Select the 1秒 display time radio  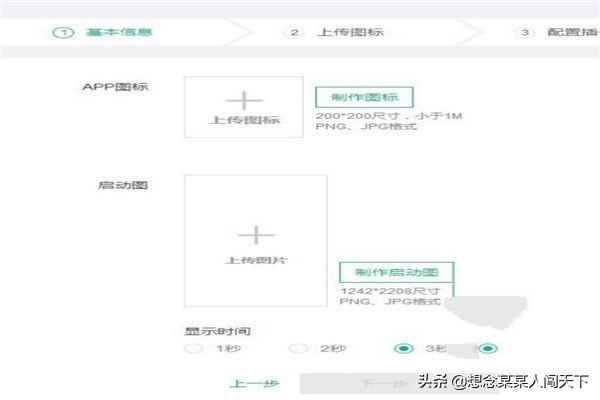click(x=194, y=349)
